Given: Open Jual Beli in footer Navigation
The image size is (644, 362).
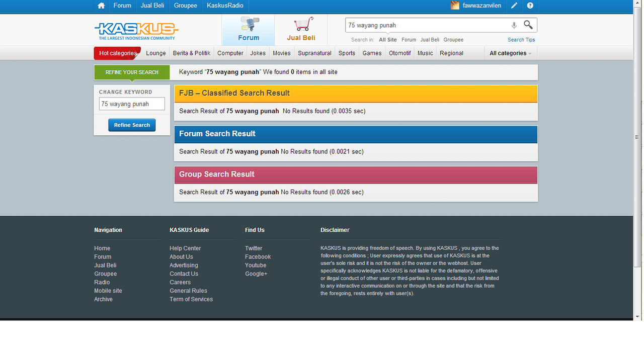Looking at the screenshot, I should (105, 265).
